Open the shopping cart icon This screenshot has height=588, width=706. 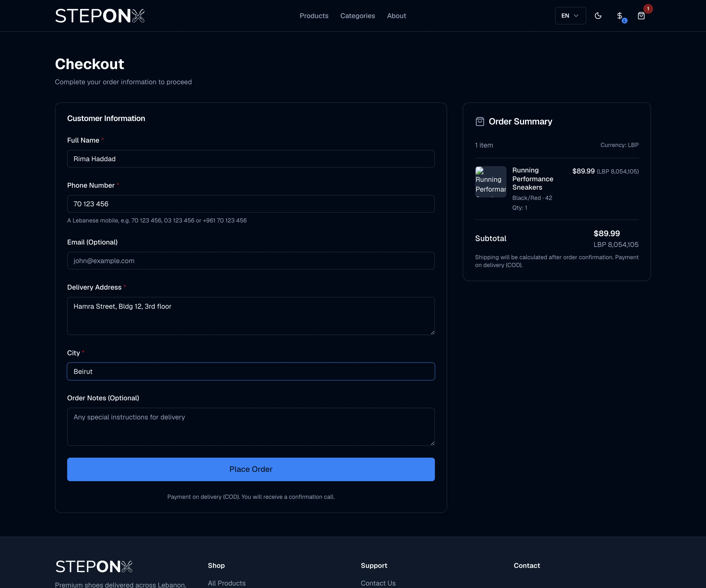point(641,16)
